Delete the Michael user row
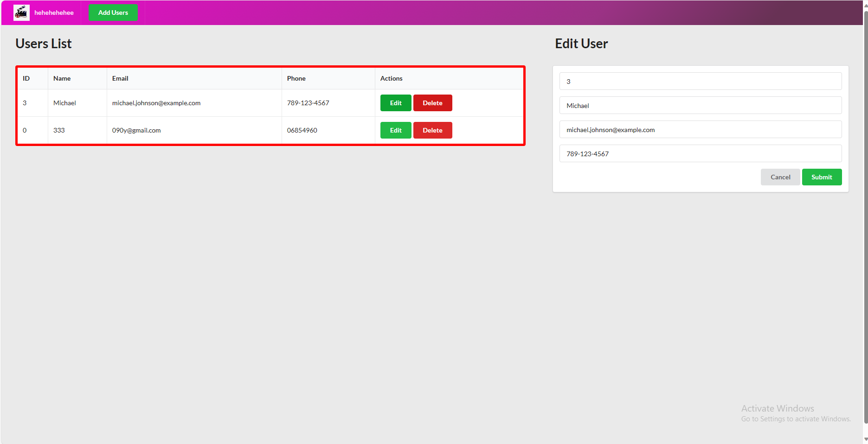The image size is (868, 444). (432, 103)
